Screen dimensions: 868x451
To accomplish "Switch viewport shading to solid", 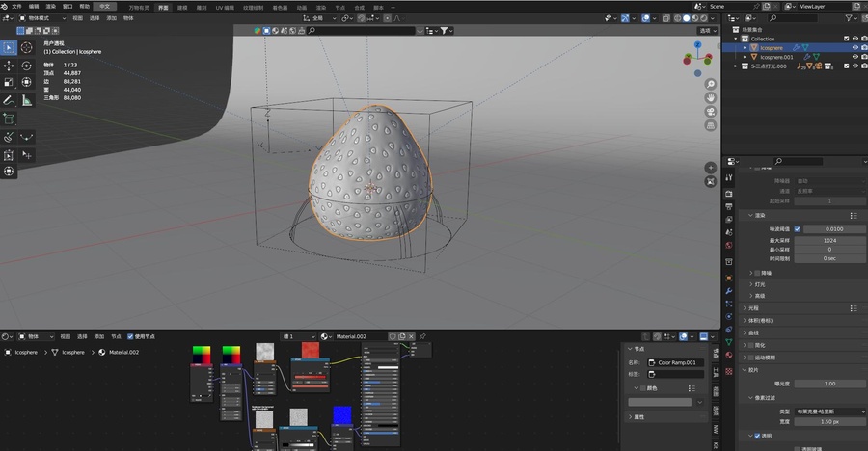I will [x=687, y=18].
